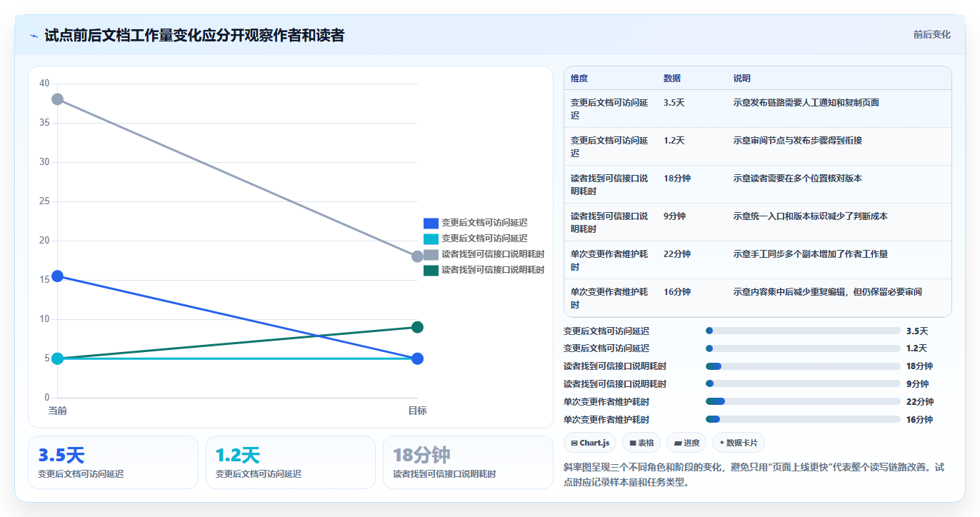Click the progress bar ending with 9分钟
The image size is (980, 517).
(x=803, y=384)
